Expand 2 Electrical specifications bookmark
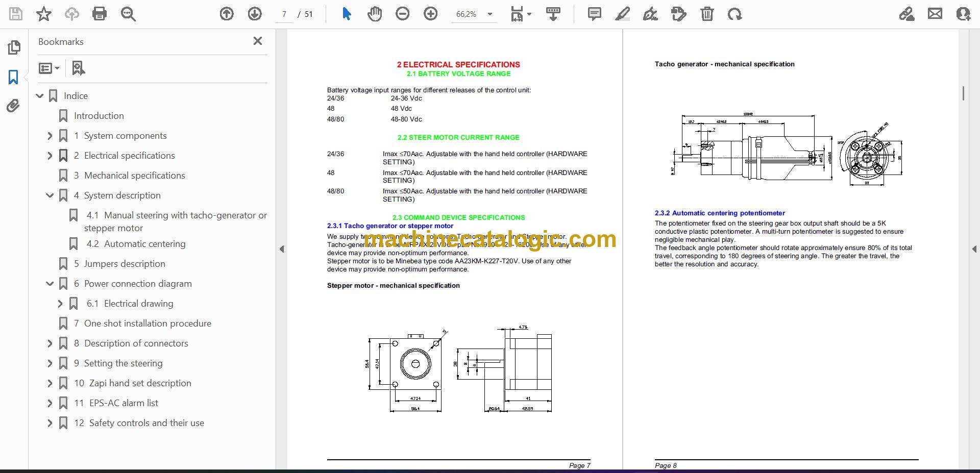The height and width of the screenshot is (473, 980). point(50,156)
